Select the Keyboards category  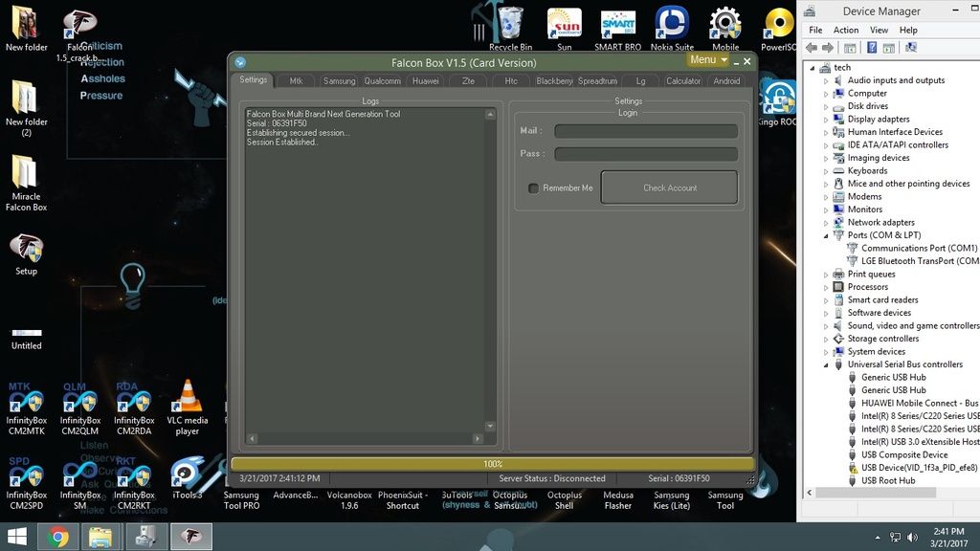coord(867,170)
